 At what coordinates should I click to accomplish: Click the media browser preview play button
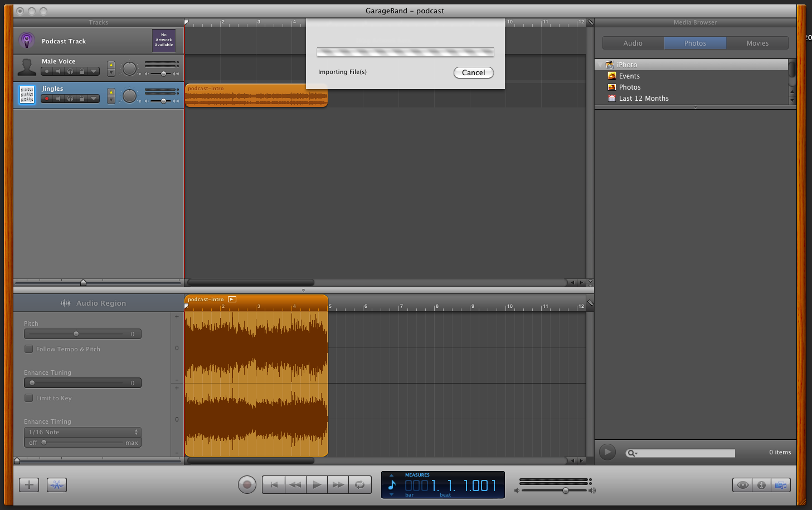coord(607,452)
